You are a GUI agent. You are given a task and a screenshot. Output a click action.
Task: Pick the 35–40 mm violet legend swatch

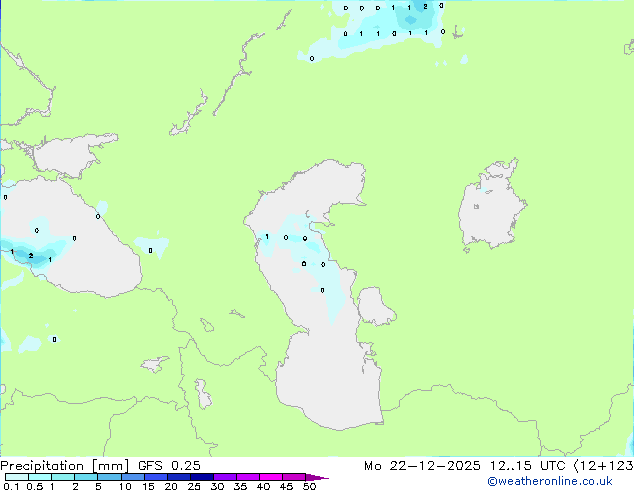pyautogui.click(x=247, y=477)
